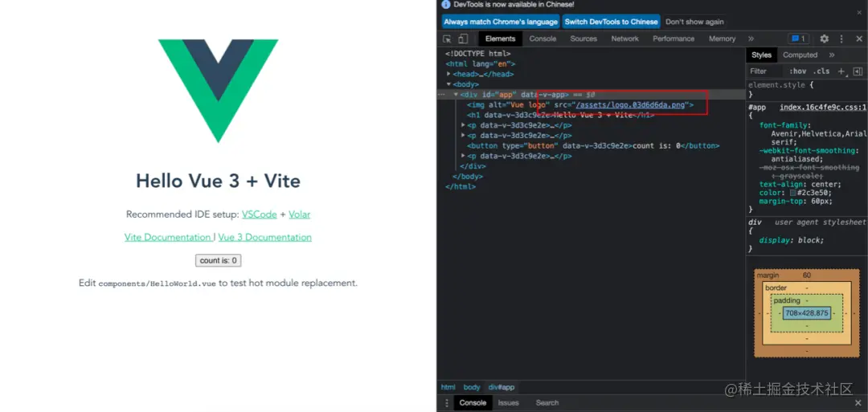Select the Styles pane tab
Image resolution: width=868 pixels, height=412 pixels.
(x=761, y=55)
